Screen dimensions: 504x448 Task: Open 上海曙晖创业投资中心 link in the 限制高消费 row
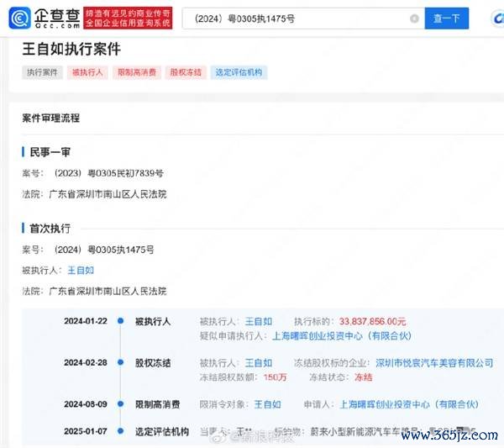pos(409,404)
